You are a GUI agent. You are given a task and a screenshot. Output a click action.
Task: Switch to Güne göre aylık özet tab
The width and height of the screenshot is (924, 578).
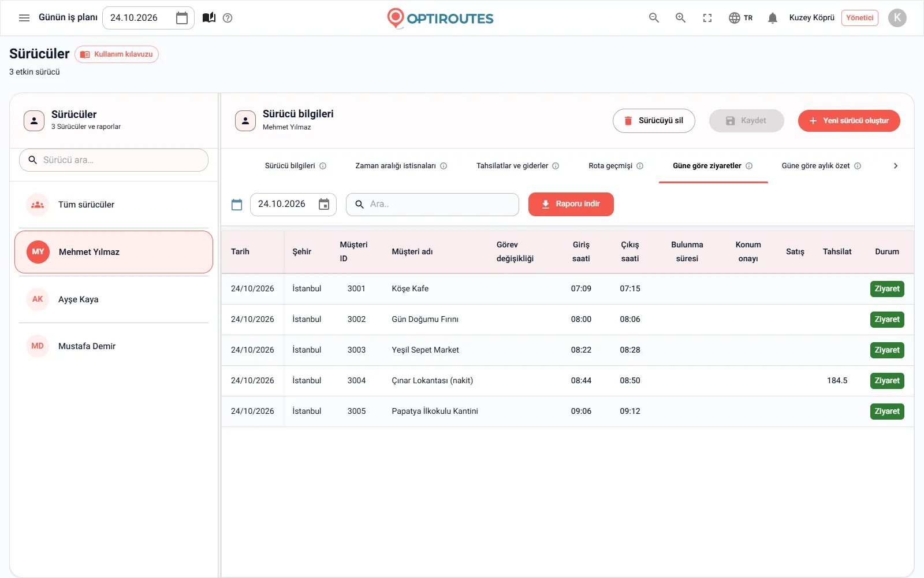[821, 166]
